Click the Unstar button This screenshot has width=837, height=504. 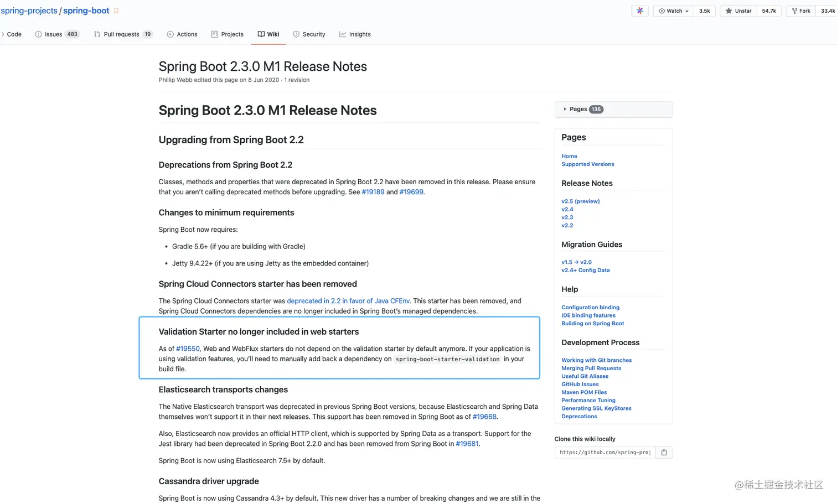[738, 11]
